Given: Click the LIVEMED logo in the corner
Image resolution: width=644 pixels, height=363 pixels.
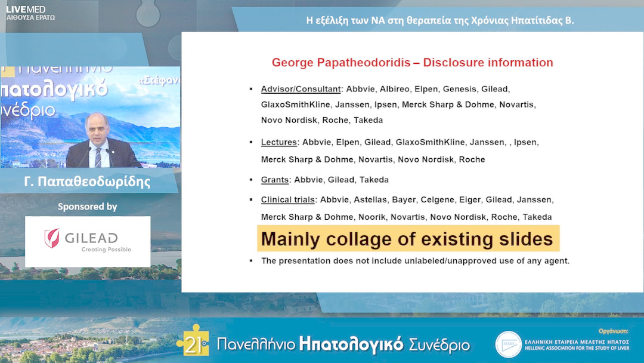Looking at the screenshot, I should 26,9.
